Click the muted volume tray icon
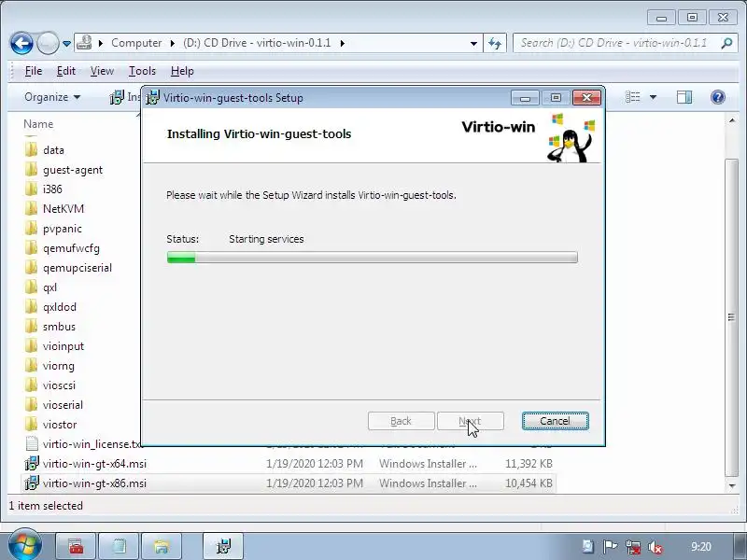 pyautogui.click(x=655, y=547)
